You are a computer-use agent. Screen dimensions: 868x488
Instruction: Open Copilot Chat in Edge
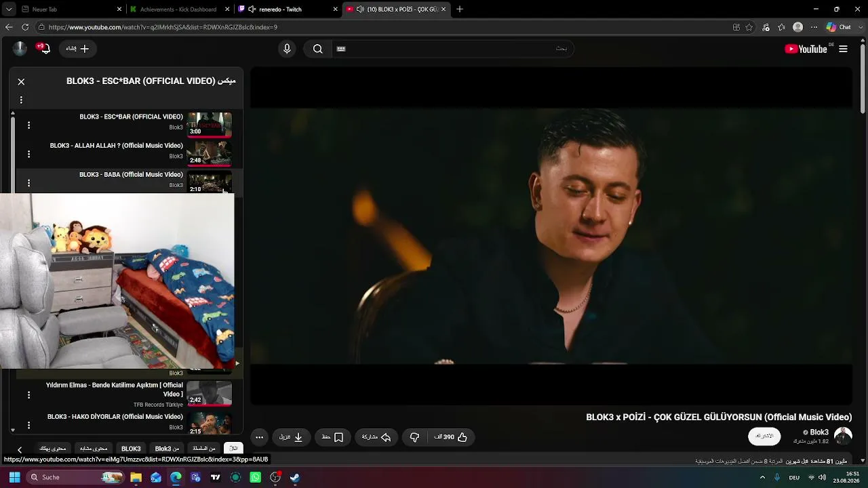[839, 27]
